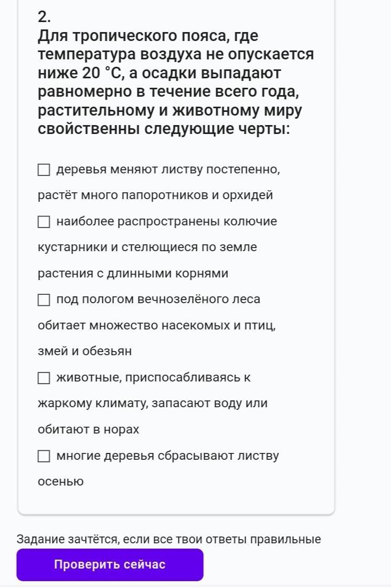Click the word "осенью" in the last option
The height and width of the screenshot is (588, 391).
[x=60, y=481]
